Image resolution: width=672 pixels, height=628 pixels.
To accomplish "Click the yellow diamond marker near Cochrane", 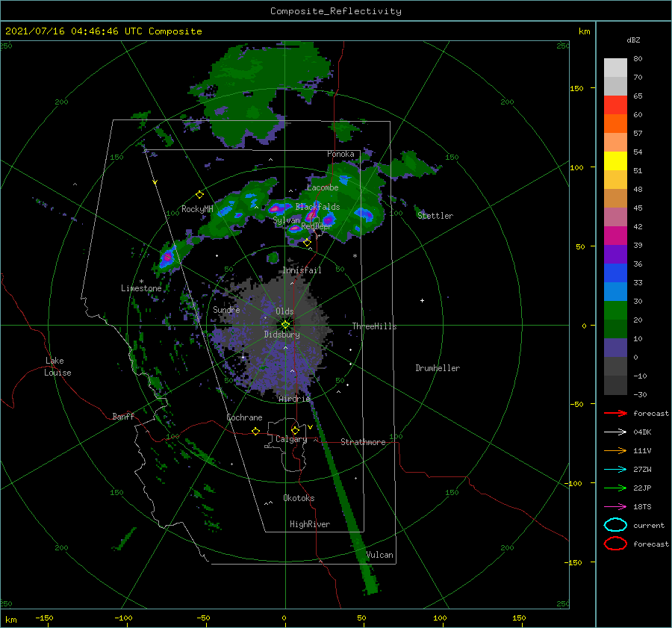I will (255, 431).
